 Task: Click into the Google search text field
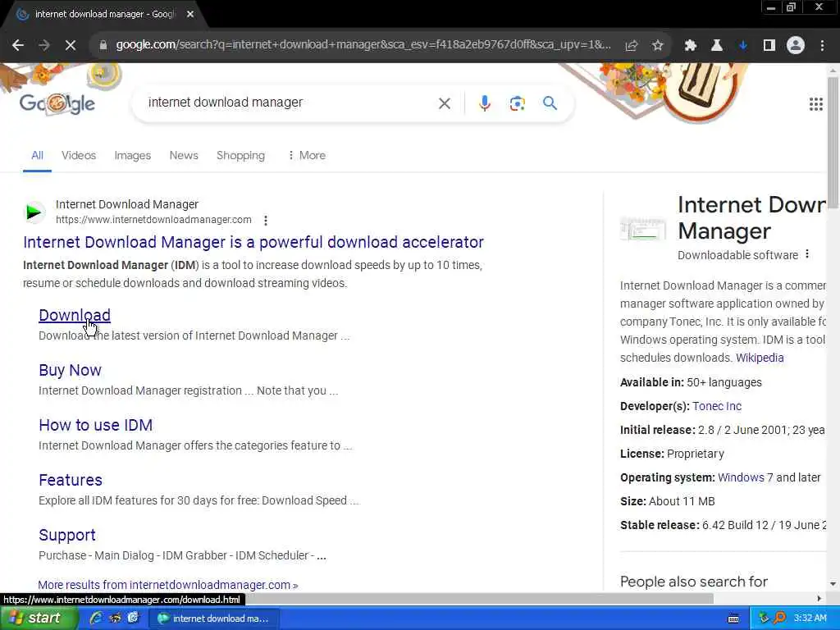point(290,103)
